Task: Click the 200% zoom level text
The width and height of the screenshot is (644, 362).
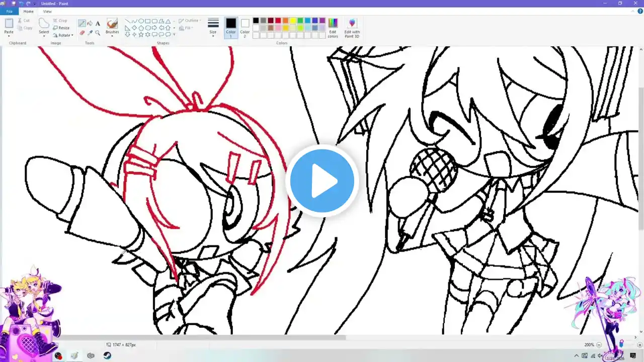Action: click(x=590, y=345)
